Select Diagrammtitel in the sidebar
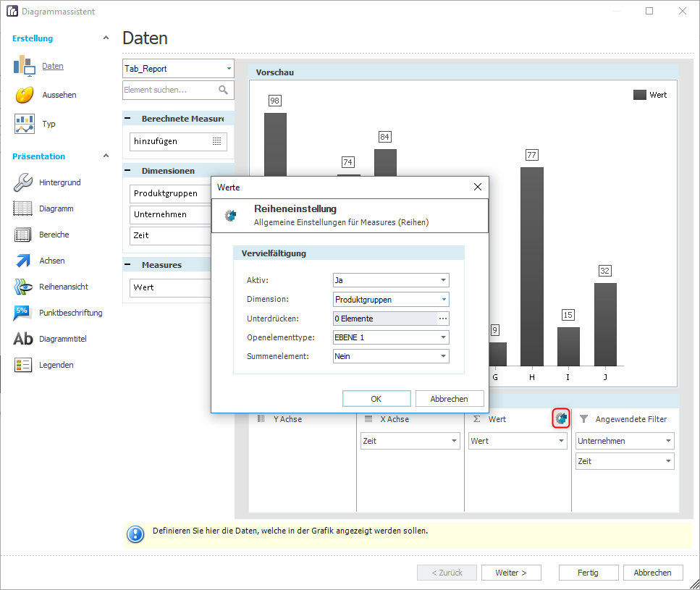Screen dimensions: 700x590 62,339
